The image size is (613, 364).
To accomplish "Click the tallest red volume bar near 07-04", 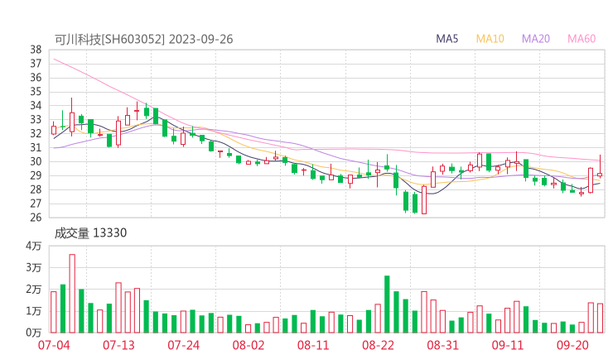I will click(x=72, y=294).
